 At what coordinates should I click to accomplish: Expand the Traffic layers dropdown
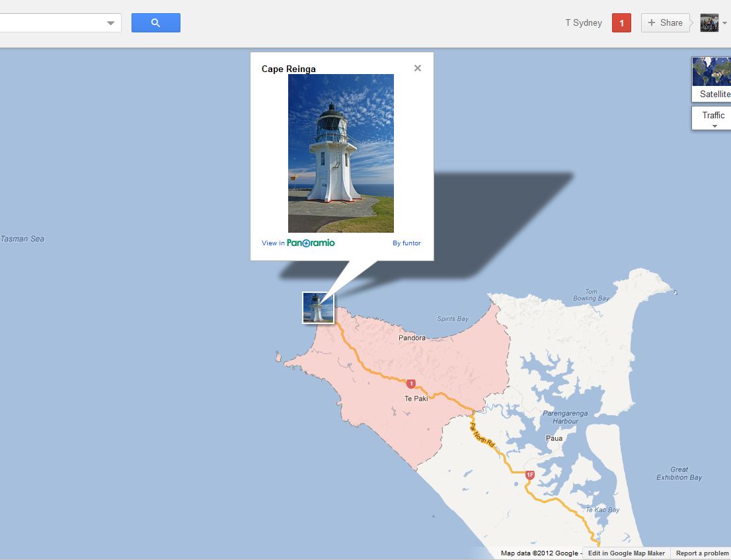coord(711,118)
